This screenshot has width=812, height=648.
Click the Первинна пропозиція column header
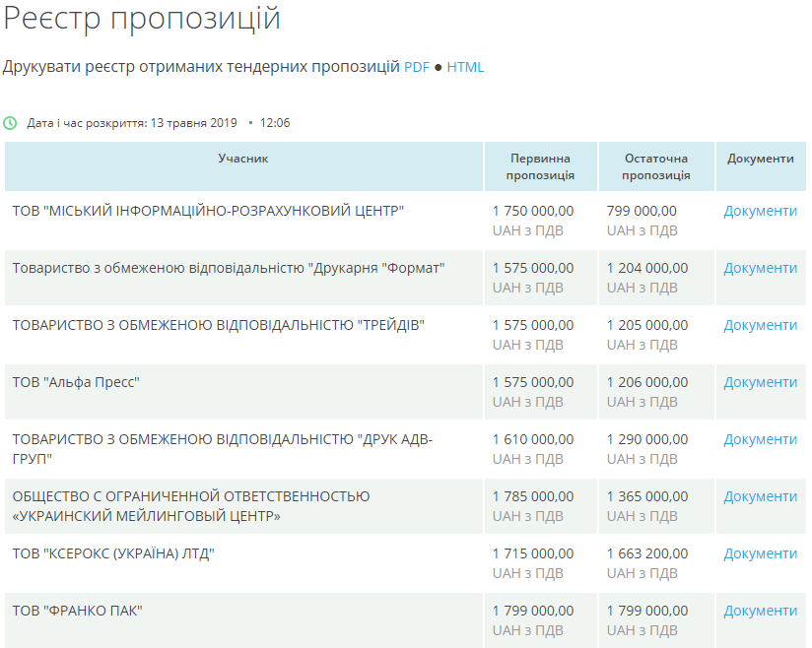540,166
